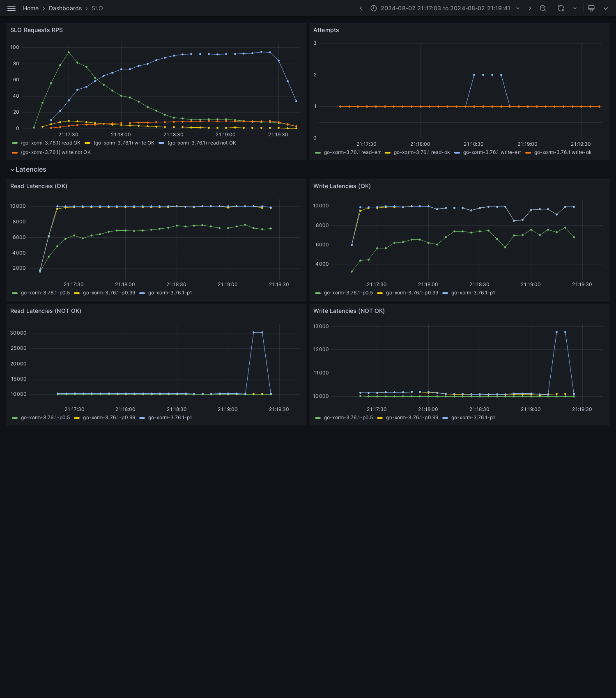Toggle p0.99 series in Read Latencies (OK)

click(109, 293)
